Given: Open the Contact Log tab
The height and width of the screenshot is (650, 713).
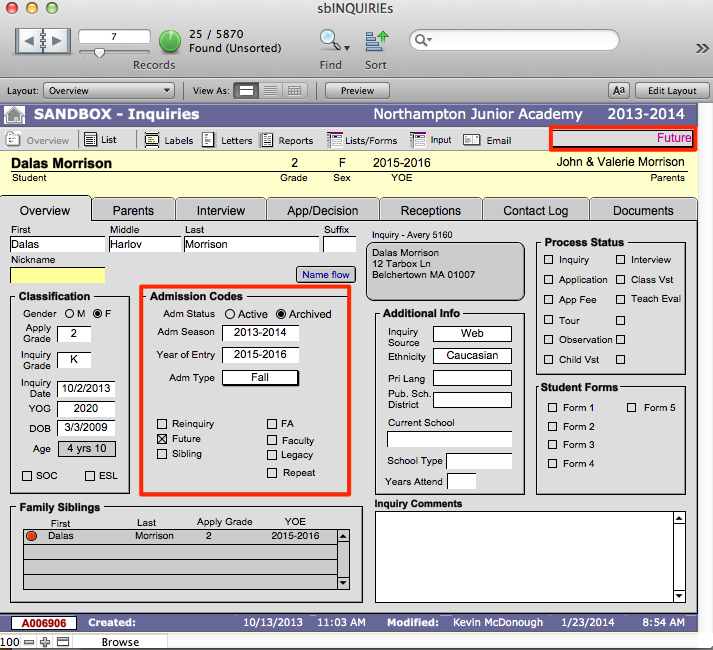Looking at the screenshot, I should [535, 211].
